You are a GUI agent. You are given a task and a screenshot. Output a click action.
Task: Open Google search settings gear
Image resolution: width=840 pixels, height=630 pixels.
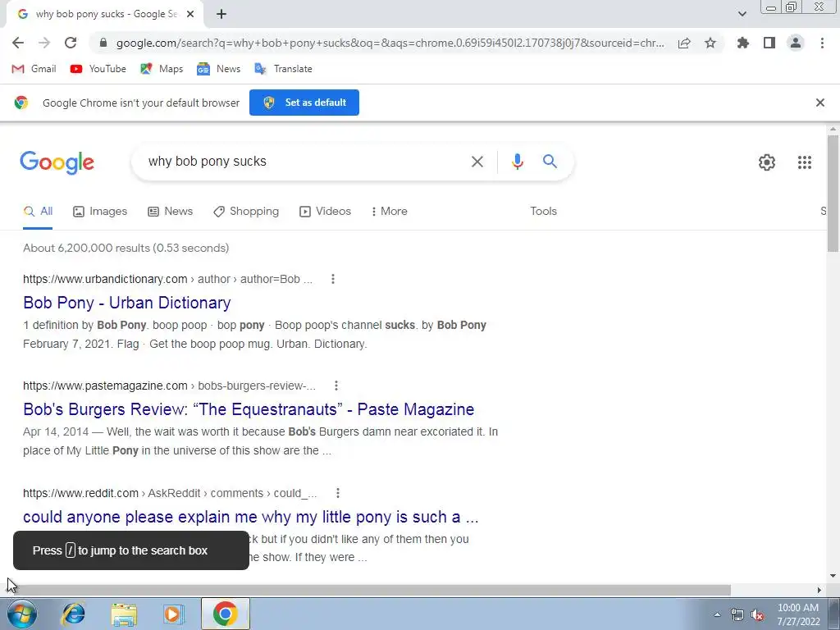pos(767,162)
